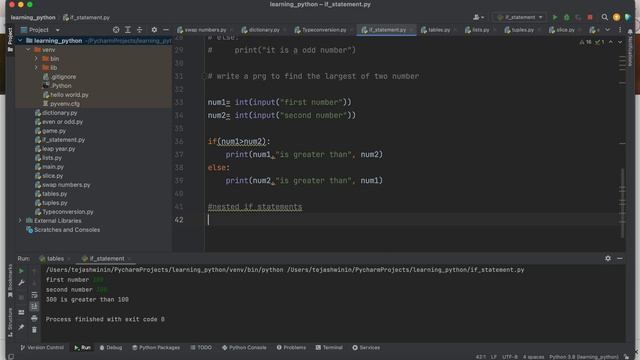Screen dimensions: 640x360
Task: Open the Problems tool window
Action: click(291, 348)
